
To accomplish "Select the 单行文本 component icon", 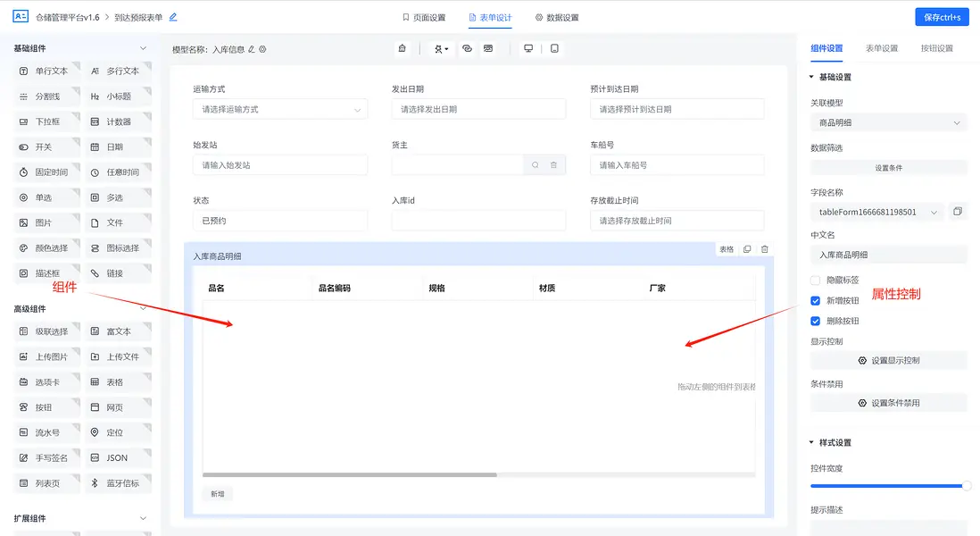I will tap(23, 71).
